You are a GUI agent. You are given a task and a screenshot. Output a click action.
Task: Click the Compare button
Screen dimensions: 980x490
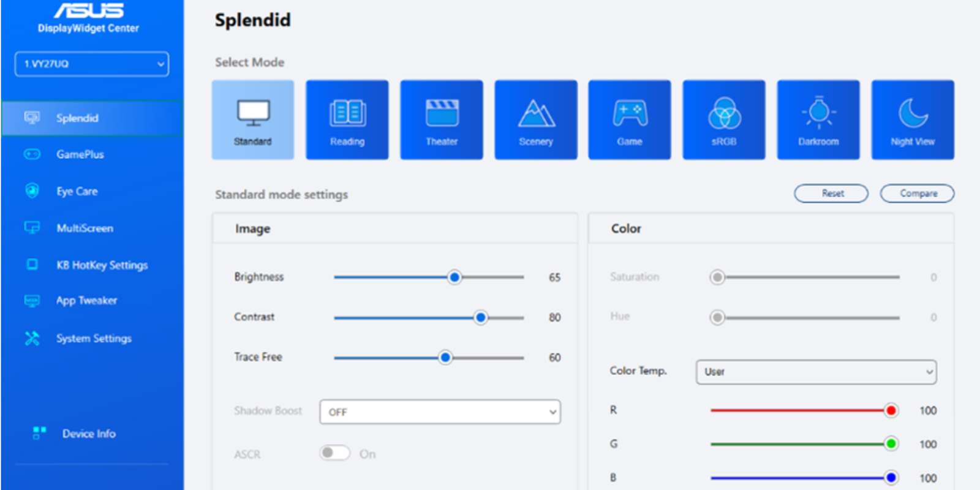point(917,194)
